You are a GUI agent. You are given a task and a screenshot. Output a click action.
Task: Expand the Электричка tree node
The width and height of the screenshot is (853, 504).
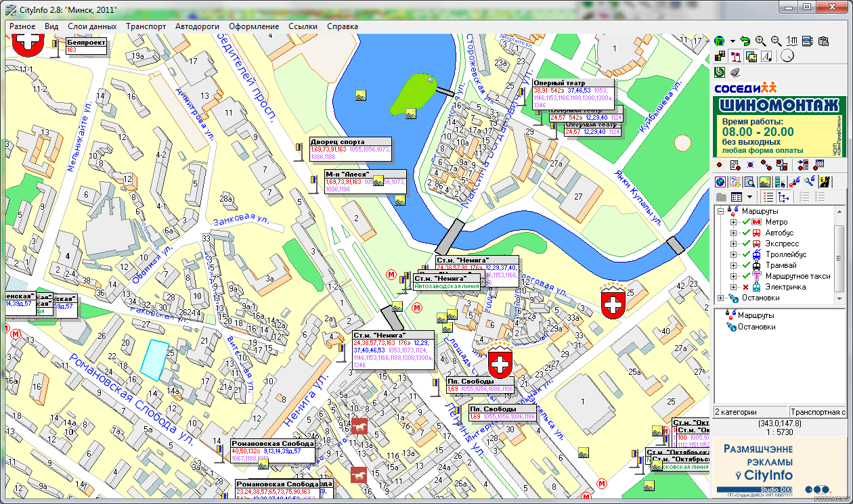734,287
